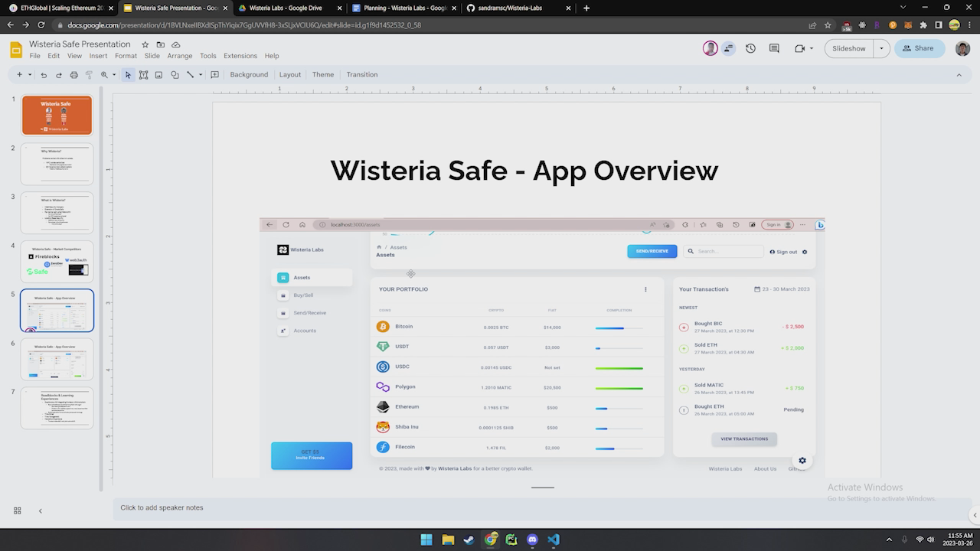Open grid view of slides

[x=17, y=510]
